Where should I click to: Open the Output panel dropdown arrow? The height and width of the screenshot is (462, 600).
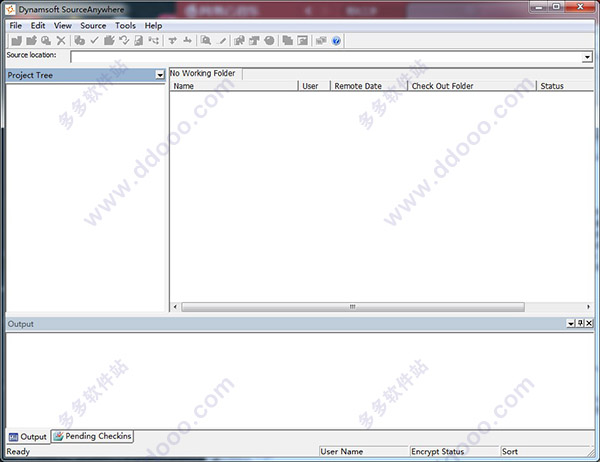[571, 323]
